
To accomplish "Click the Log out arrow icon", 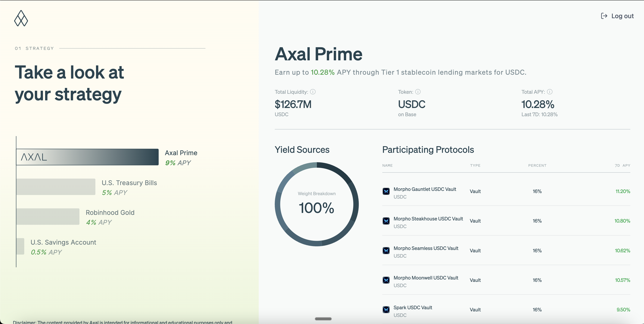I will click(604, 16).
